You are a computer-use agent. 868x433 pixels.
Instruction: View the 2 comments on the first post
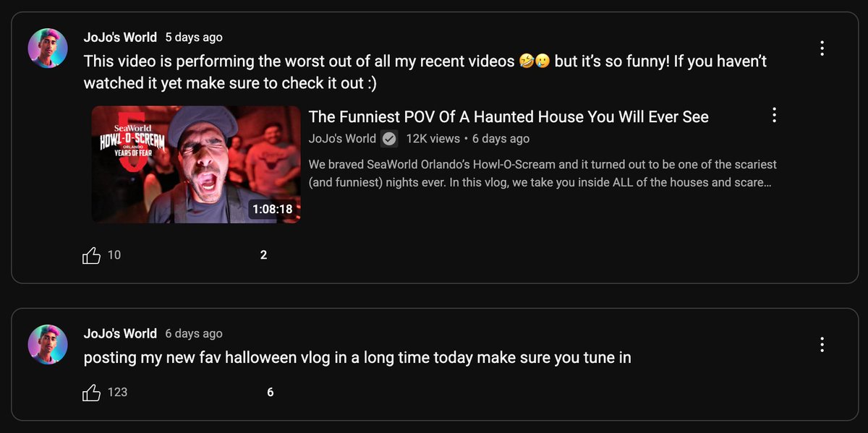click(x=263, y=255)
